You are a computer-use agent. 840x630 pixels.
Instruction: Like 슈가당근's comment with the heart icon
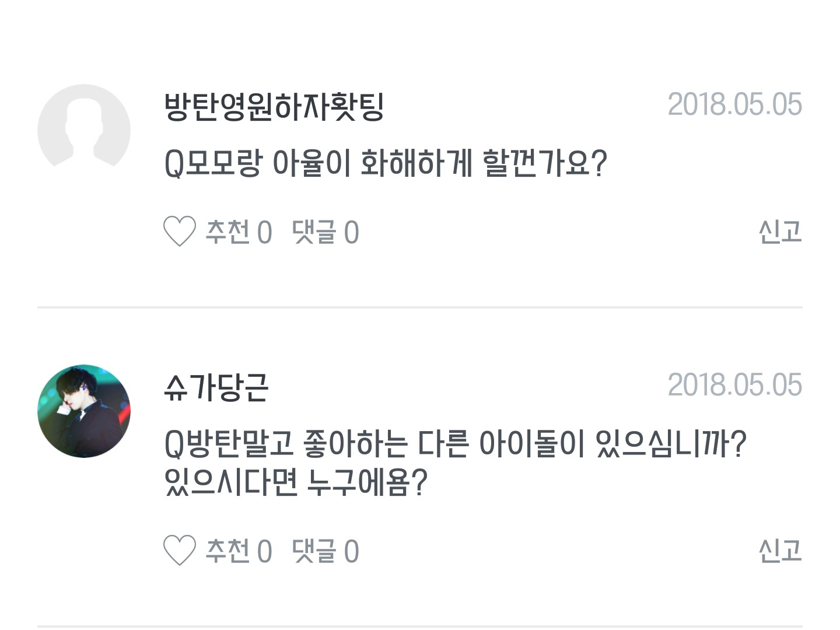tap(179, 551)
